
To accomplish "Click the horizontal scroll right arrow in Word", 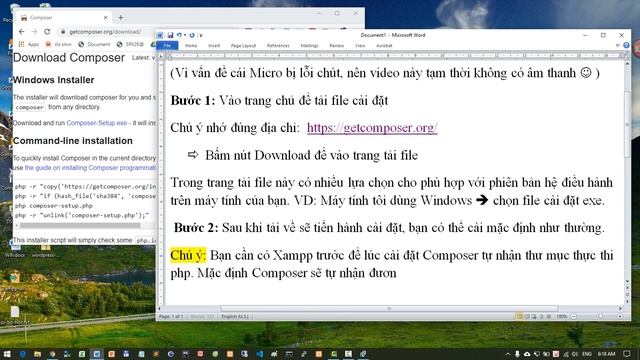I will [x=621, y=309].
